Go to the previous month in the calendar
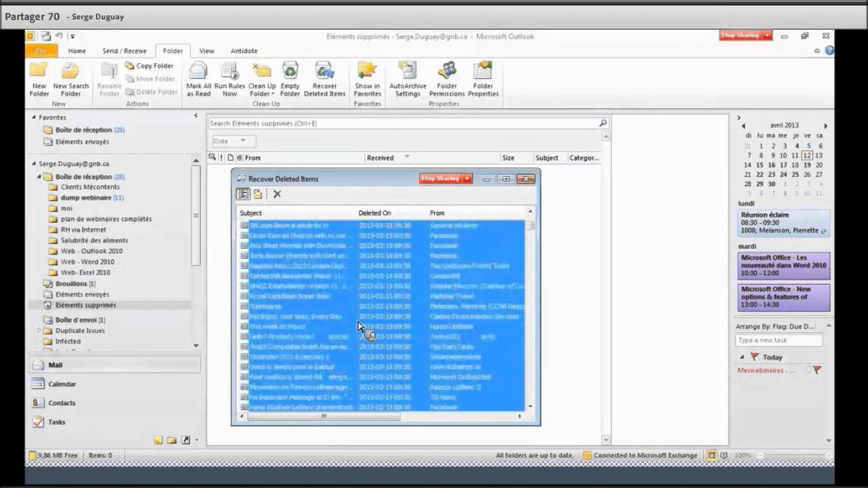This screenshot has height=488, width=868. click(743, 125)
